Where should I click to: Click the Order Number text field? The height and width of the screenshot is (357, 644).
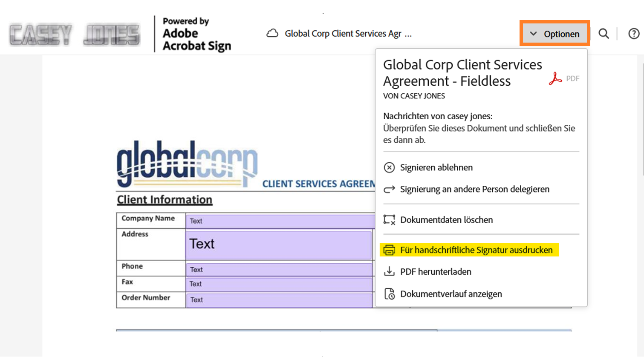[x=278, y=300]
